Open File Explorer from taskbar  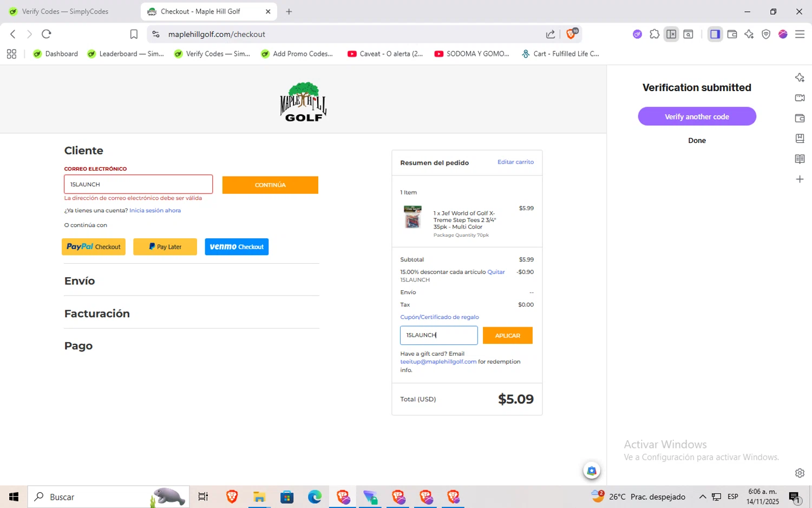click(259, 497)
